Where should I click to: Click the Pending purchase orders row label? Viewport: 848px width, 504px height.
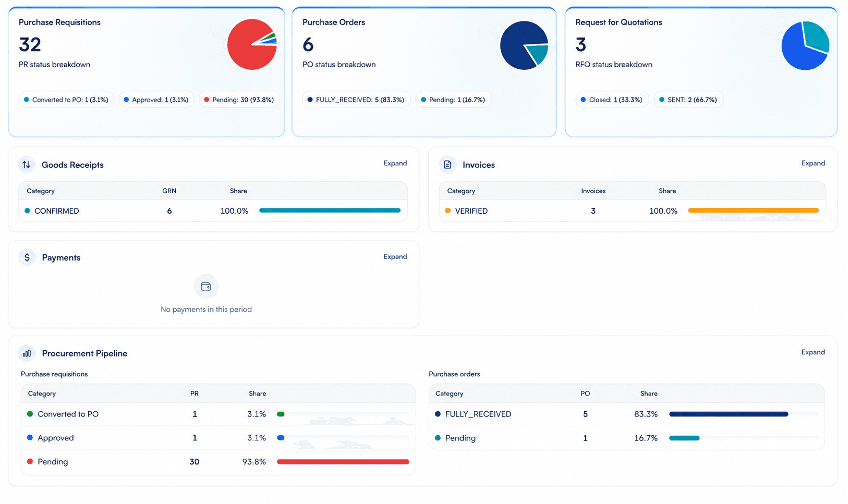[461, 438]
